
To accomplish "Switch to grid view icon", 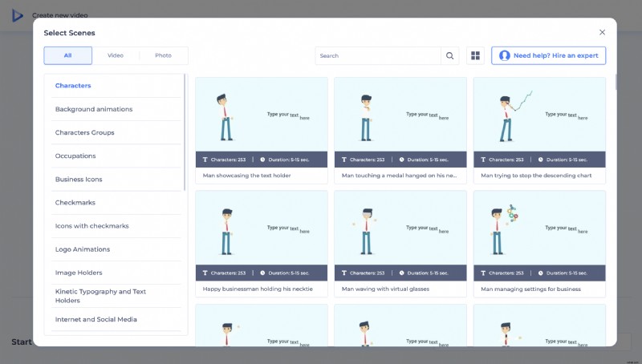I will (x=475, y=56).
